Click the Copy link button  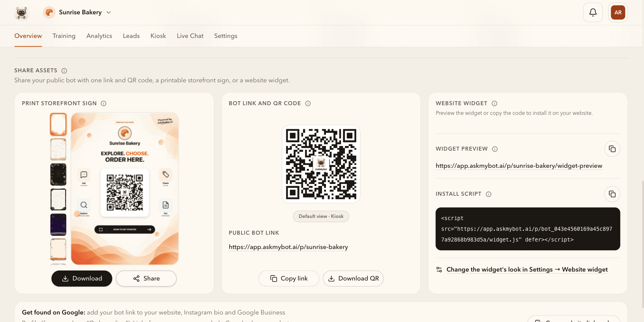point(289,278)
